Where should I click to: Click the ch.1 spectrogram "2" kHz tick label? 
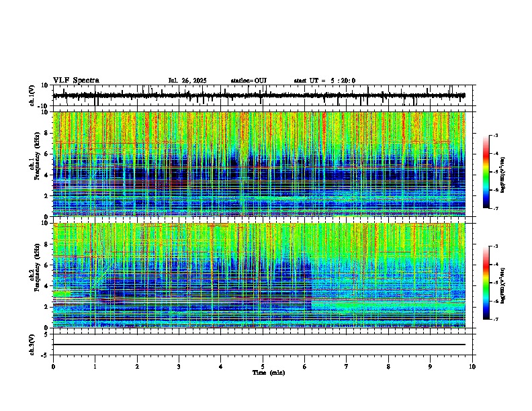[47, 196]
